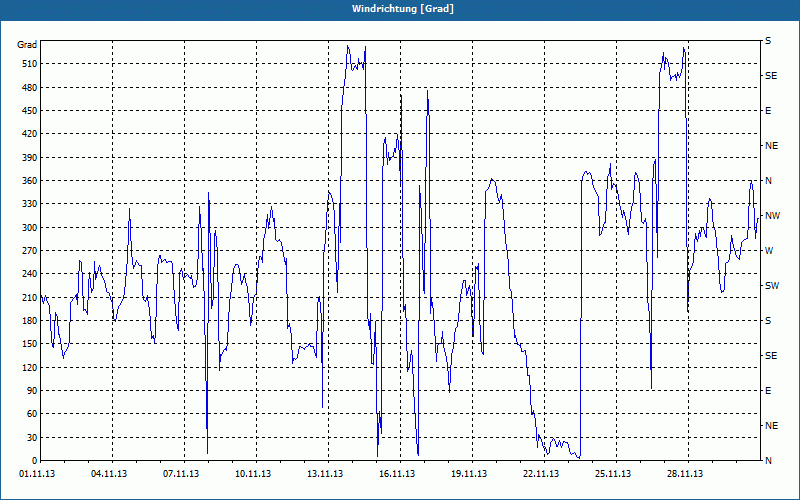The width and height of the screenshot is (800, 500).
Task: Pick the E compass label level with 450
Action: click(x=768, y=111)
